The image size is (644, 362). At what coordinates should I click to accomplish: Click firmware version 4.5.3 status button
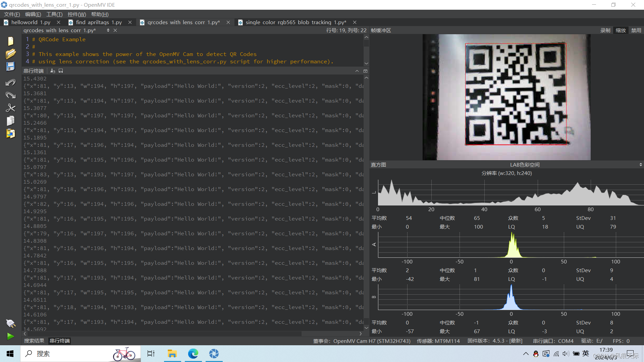tap(495, 341)
